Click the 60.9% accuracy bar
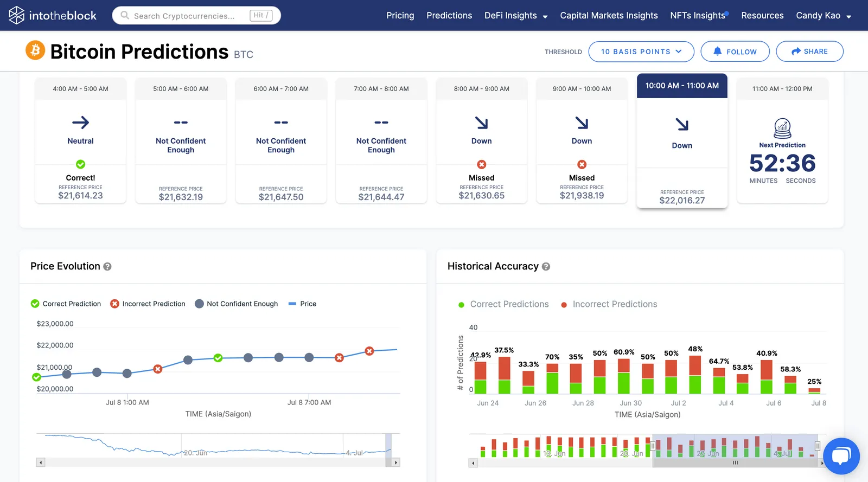 tap(624, 376)
